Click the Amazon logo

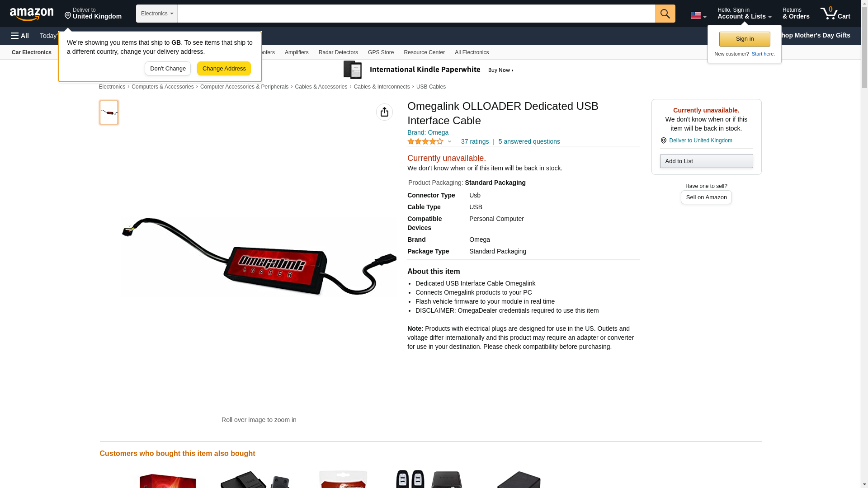tap(32, 14)
